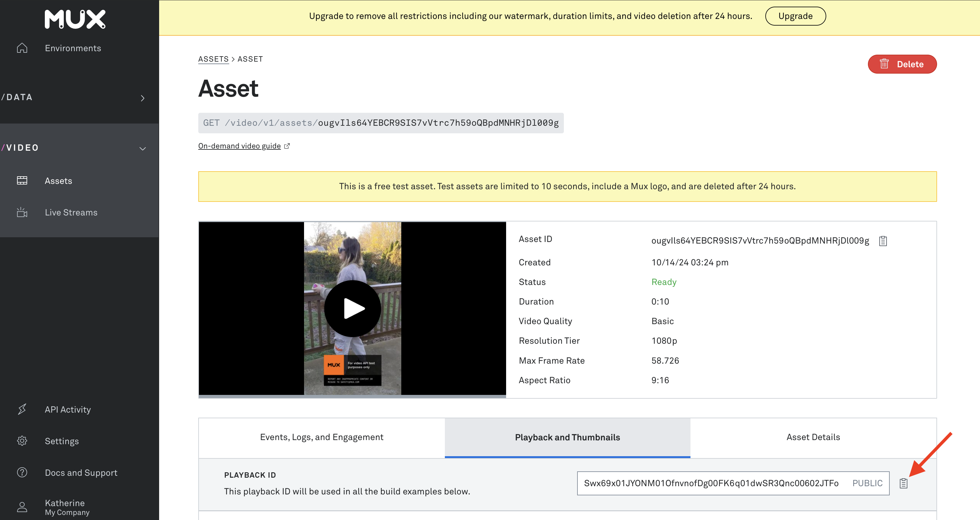
Task: Select the Playback and Thumbnails tab
Action: [x=567, y=437]
